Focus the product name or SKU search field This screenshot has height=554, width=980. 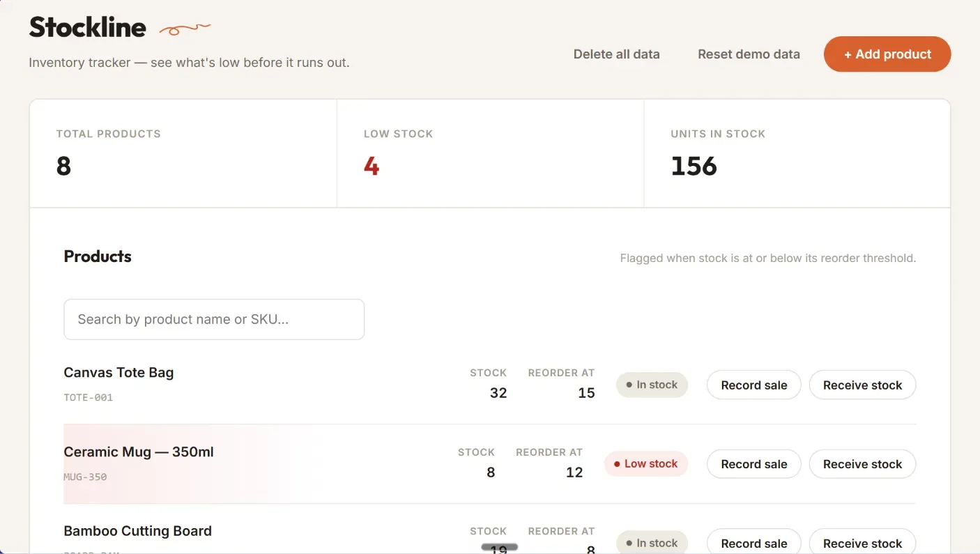(214, 319)
